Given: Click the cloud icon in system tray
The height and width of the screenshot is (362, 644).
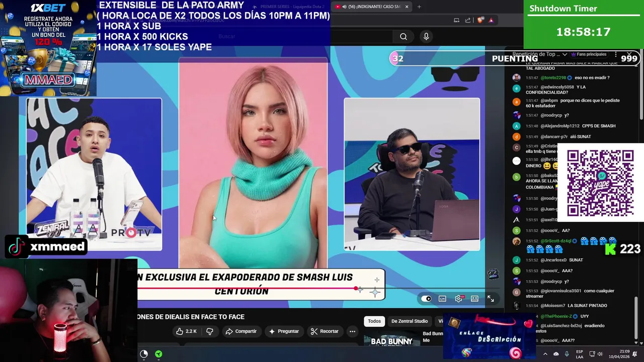Looking at the screenshot, I should 556,354.
